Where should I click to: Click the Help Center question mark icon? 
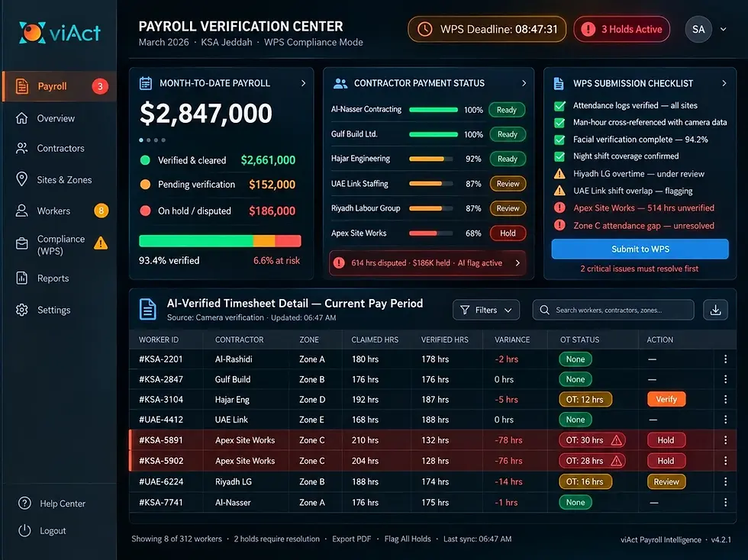coord(24,504)
